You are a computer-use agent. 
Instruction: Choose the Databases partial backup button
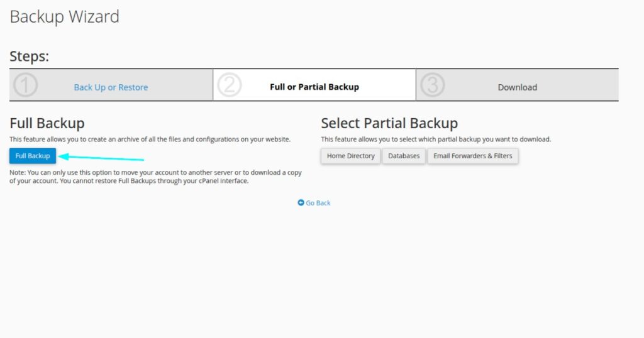tap(404, 156)
